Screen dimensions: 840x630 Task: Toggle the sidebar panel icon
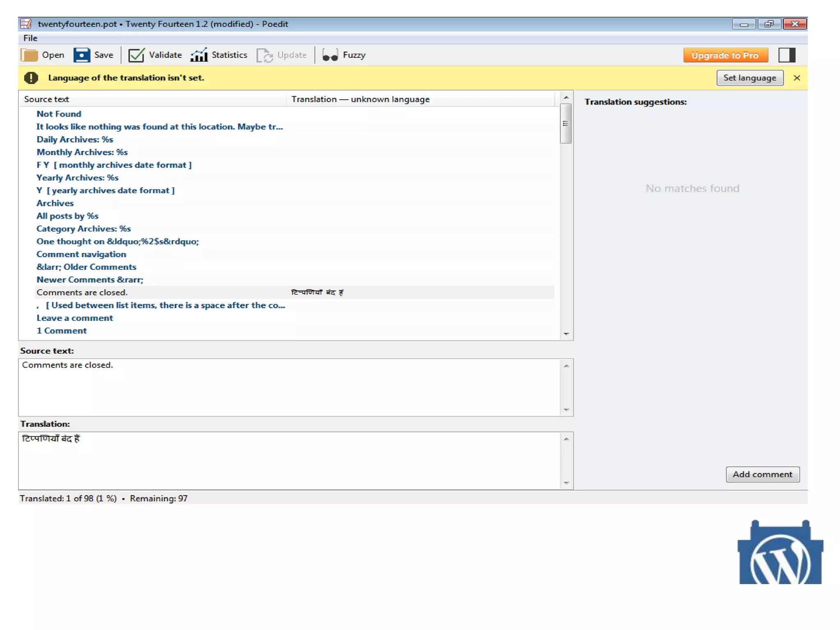click(x=786, y=55)
